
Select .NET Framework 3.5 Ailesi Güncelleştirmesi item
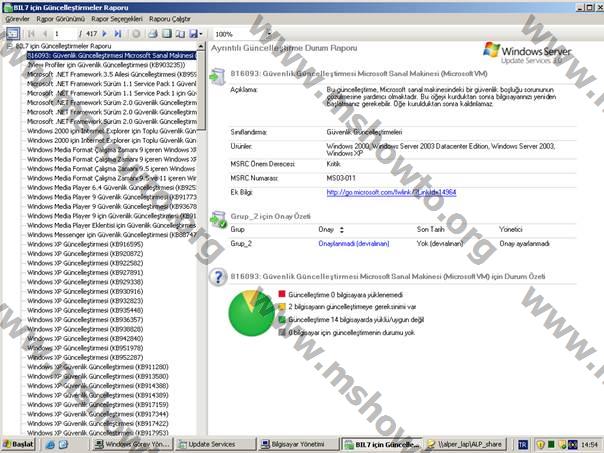[x=112, y=74]
